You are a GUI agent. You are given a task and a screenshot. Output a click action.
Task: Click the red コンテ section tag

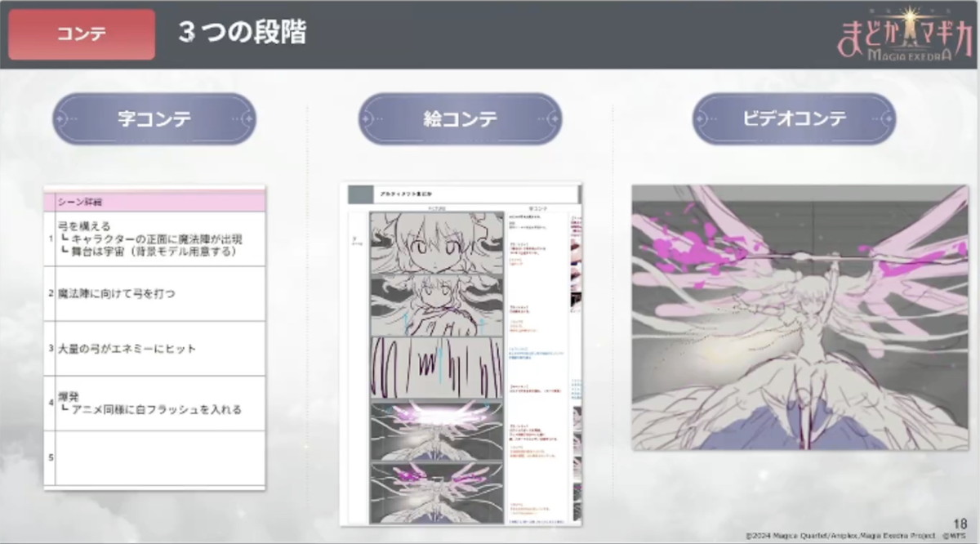(x=82, y=34)
